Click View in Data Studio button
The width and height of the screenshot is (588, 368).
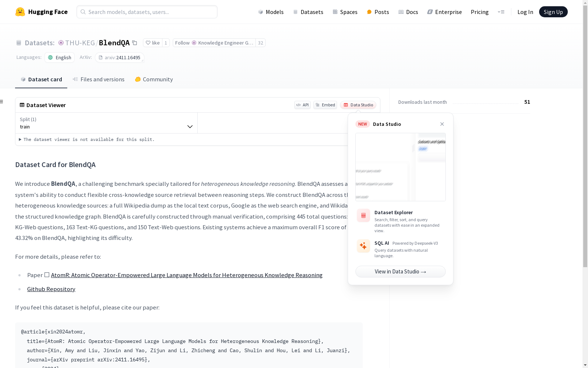pyautogui.click(x=401, y=272)
